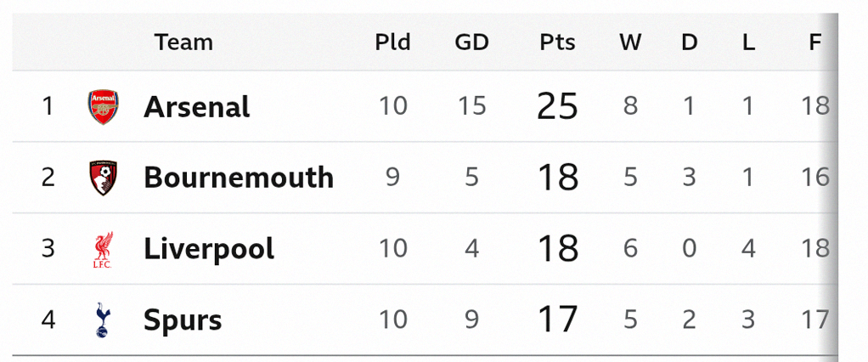Click the Bournemouth club crest icon
The height and width of the screenshot is (362, 868).
tap(103, 178)
